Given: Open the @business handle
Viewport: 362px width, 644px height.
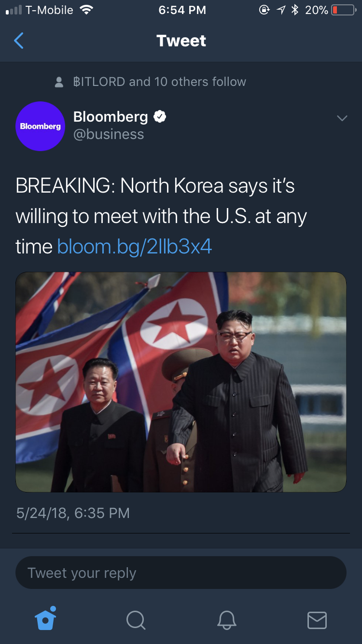Looking at the screenshot, I should tap(109, 134).
